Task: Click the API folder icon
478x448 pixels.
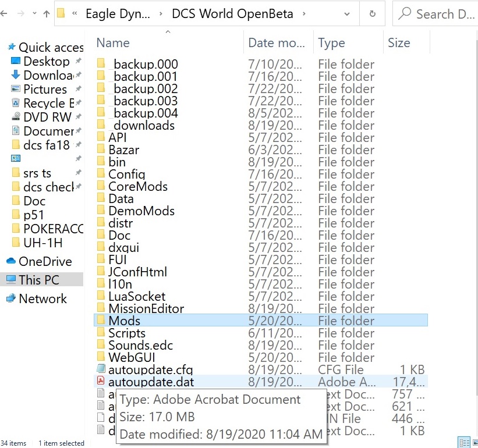Action: pos(101,136)
